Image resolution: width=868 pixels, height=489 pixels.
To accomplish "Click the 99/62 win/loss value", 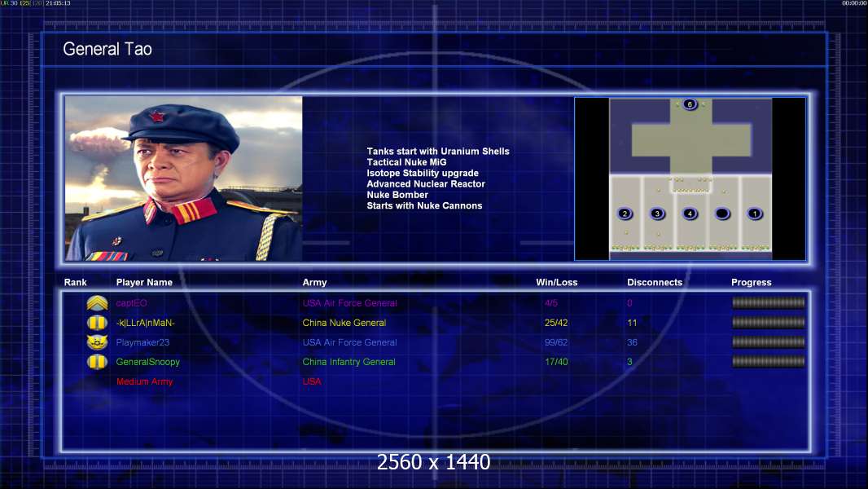I will point(556,342).
